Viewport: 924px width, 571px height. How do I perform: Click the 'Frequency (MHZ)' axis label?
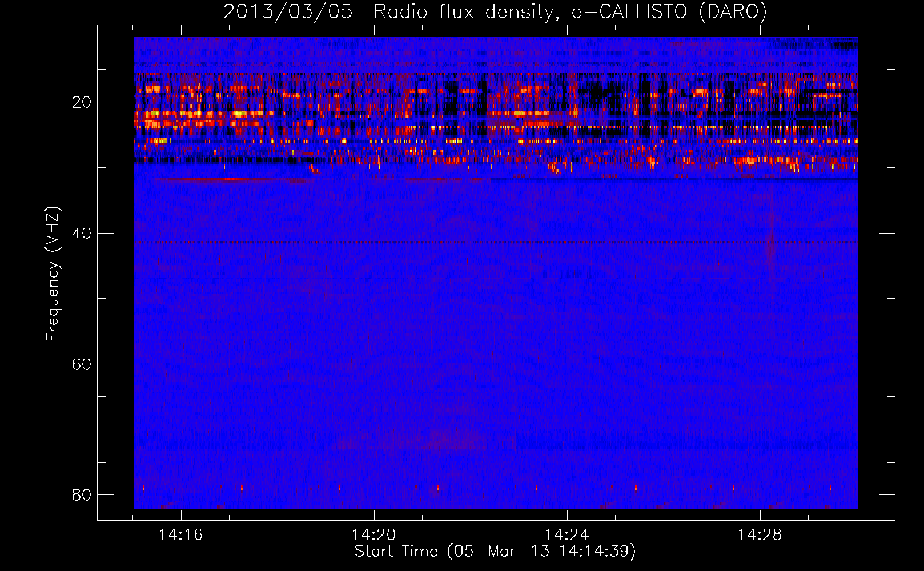53,274
